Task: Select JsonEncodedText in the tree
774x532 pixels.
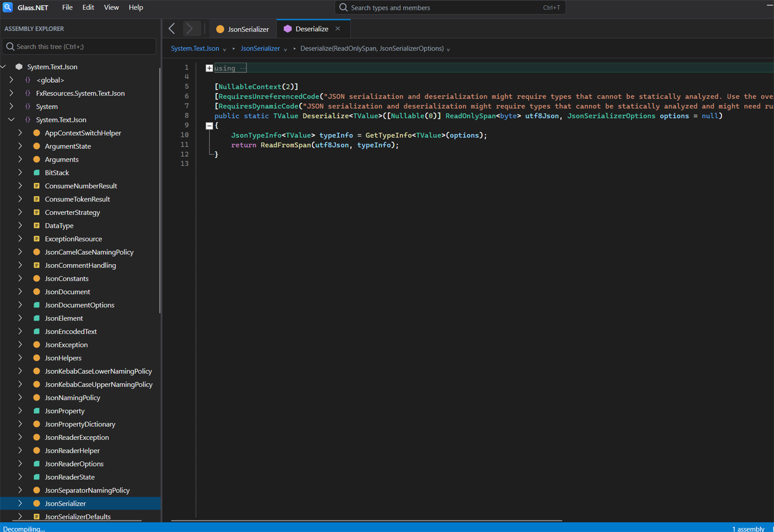Action: [x=71, y=331]
